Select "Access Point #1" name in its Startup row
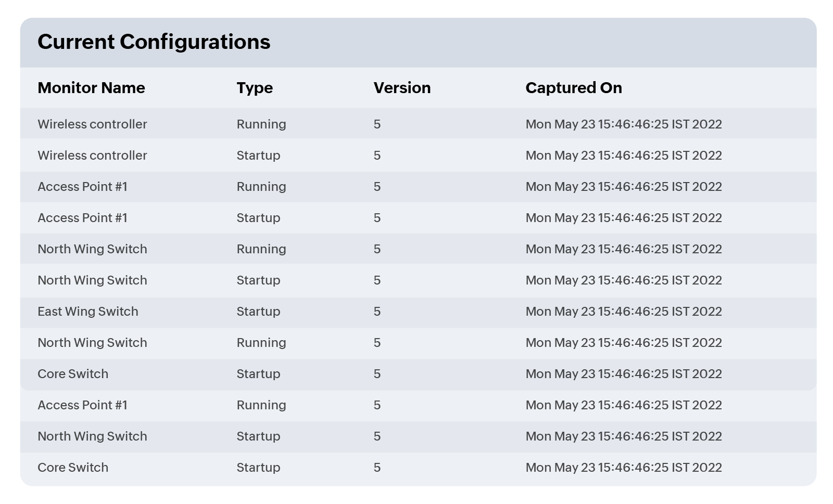This screenshot has height=504, width=833. point(82,218)
